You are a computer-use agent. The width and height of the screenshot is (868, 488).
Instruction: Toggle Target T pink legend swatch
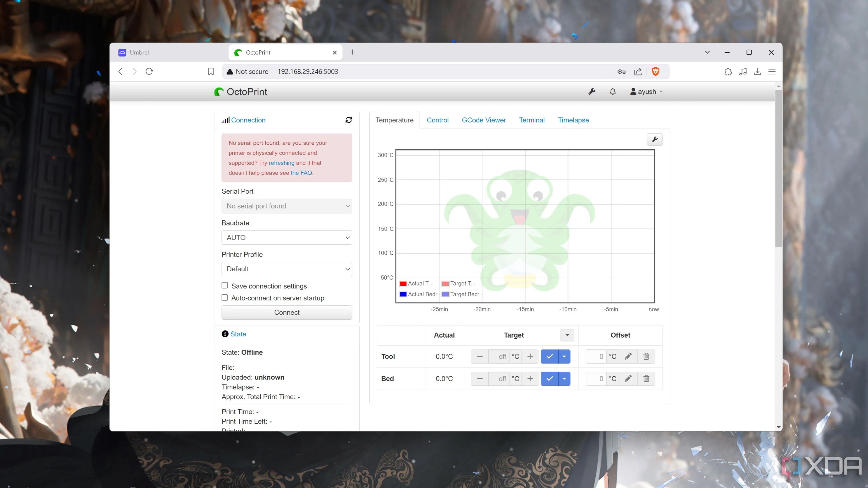click(x=445, y=284)
